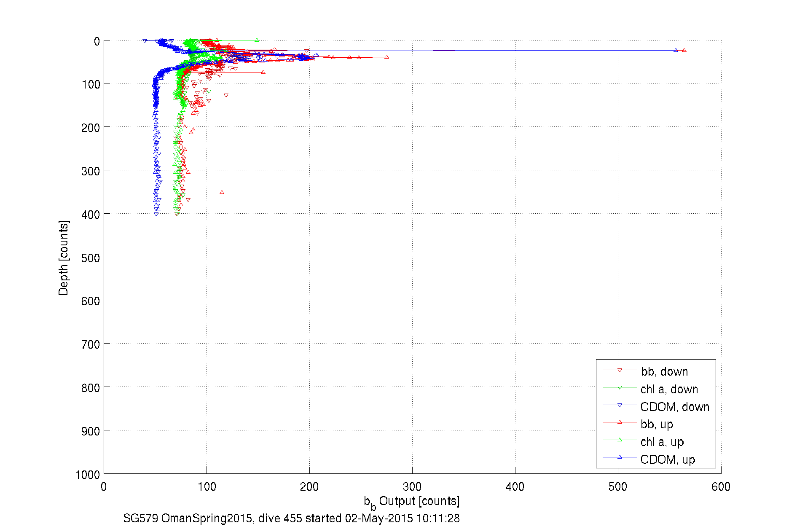The image size is (797, 532).
Task: Click the y-axis tick label 700
Action: pyautogui.click(x=91, y=344)
